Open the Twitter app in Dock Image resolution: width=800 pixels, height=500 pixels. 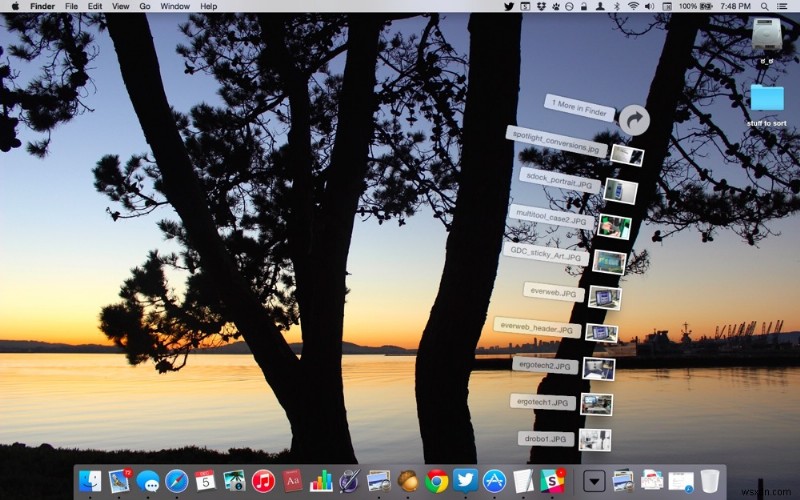[465, 481]
